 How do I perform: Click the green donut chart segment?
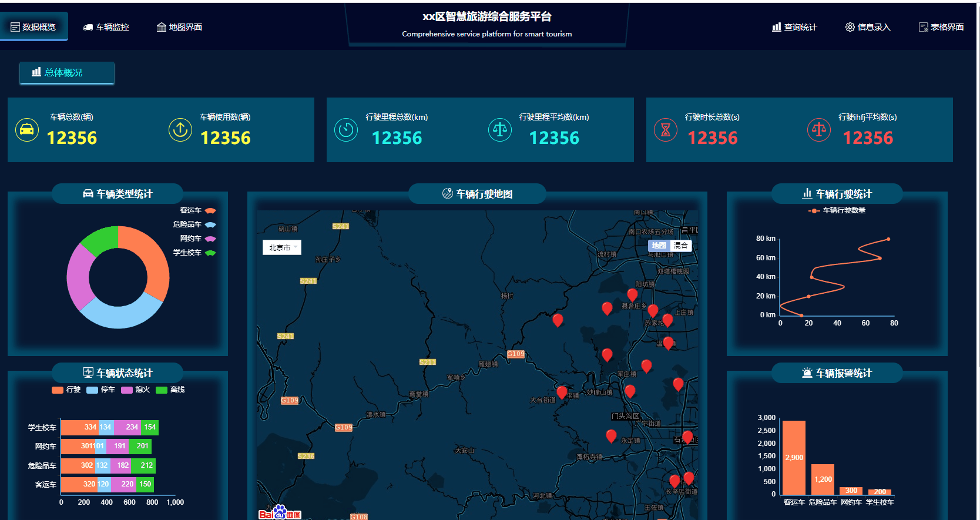[x=101, y=239]
